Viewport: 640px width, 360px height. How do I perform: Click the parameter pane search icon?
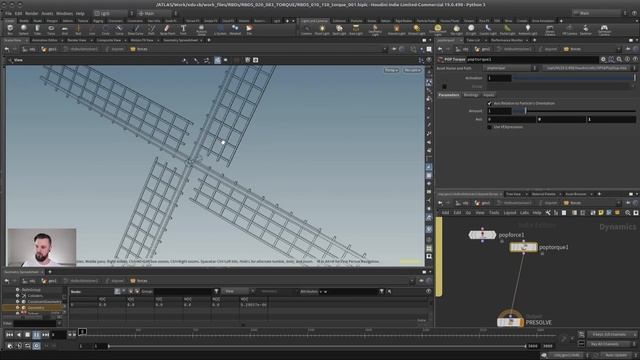(619, 60)
